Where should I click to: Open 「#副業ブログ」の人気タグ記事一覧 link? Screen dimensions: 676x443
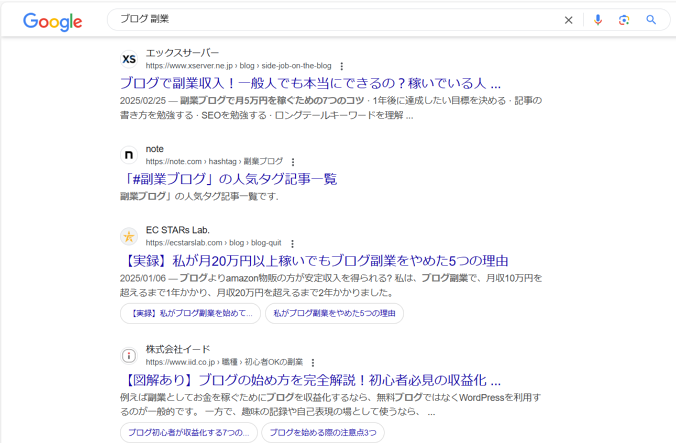click(228, 179)
